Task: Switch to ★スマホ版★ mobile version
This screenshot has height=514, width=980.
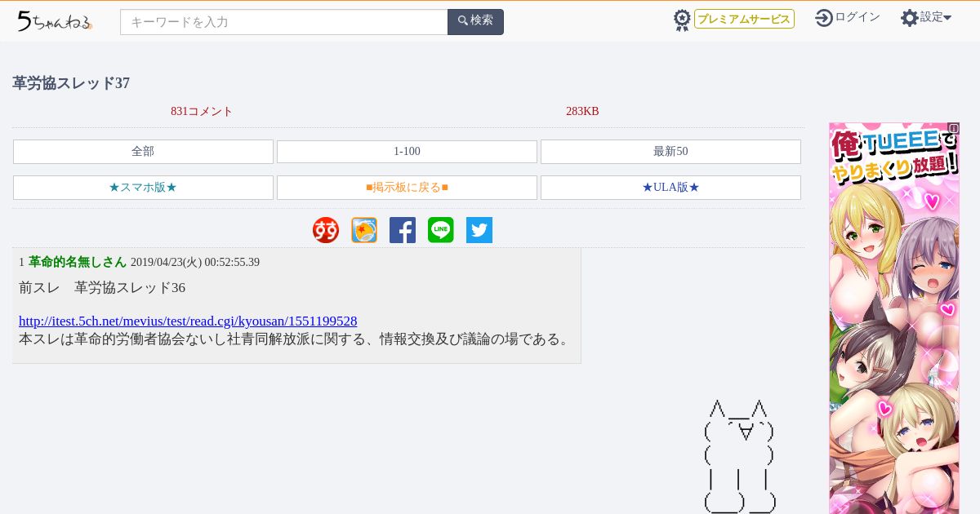Action: [143, 188]
